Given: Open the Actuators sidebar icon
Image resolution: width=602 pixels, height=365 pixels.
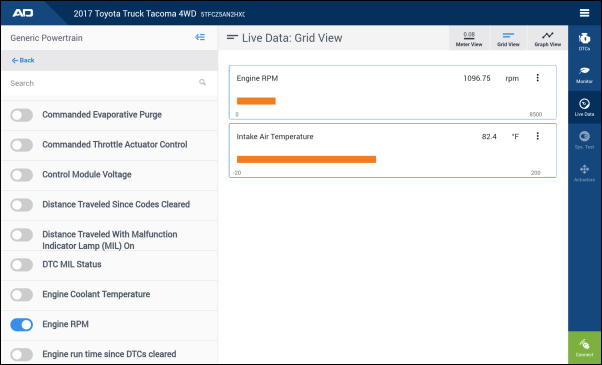Looking at the screenshot, I should pyautogui.click(x=584, y=173).
